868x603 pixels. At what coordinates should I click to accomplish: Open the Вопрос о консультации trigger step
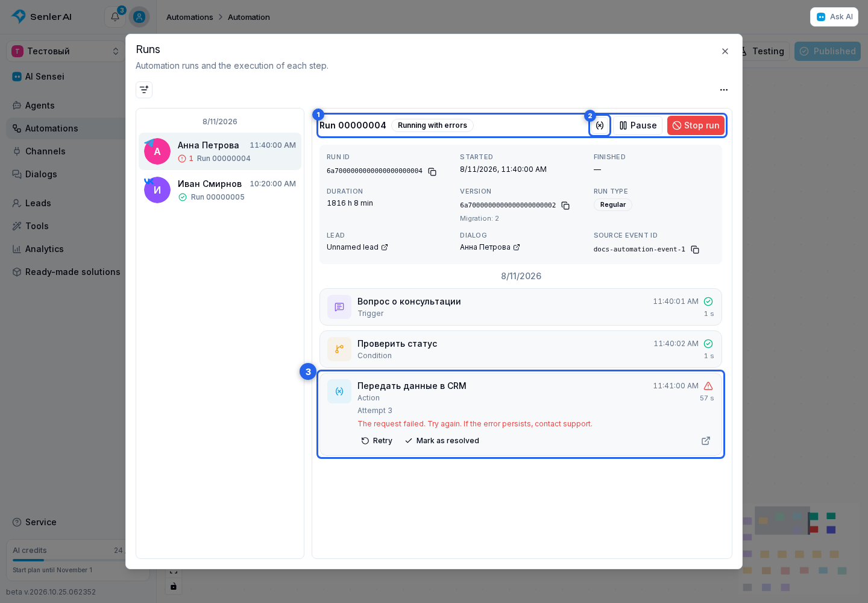point(521,307)
